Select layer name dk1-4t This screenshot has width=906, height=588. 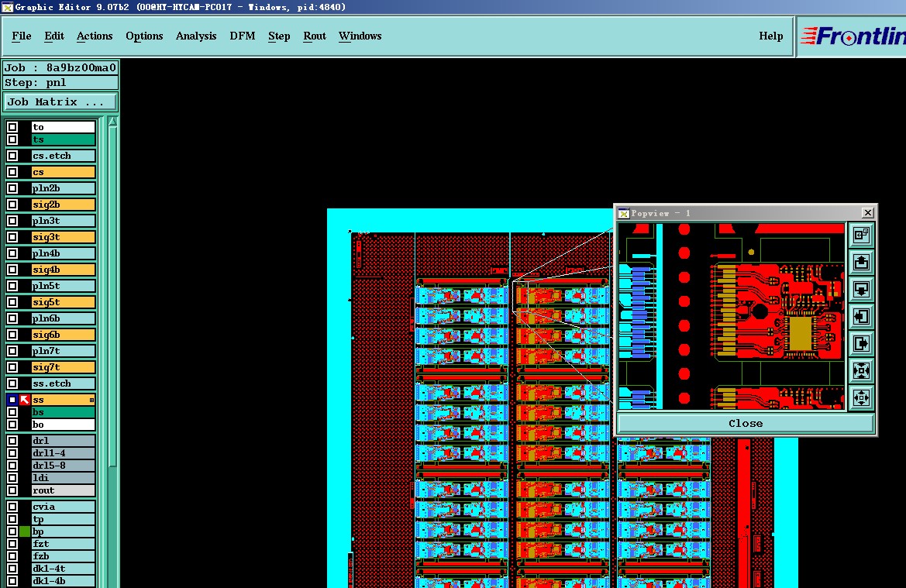pos(63,569)
